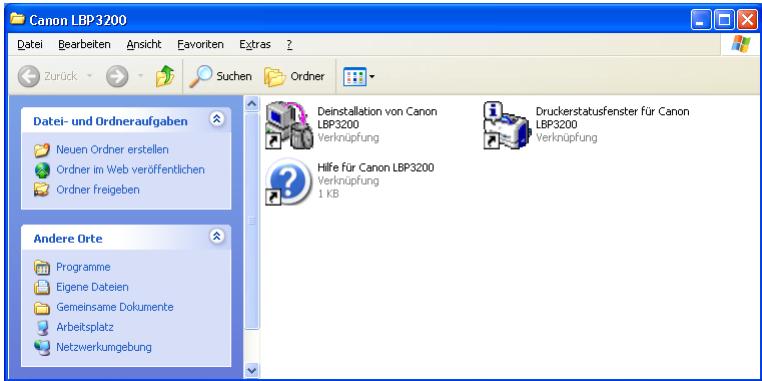Click the Arbeitsplatz computer icon

pyautogui.click(x=42, y=328)
